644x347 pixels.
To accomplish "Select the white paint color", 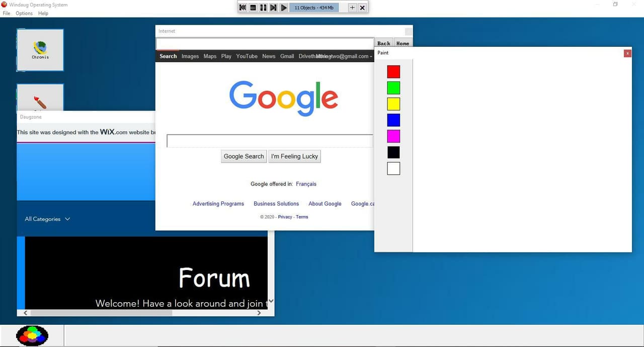I will (393, 168).
